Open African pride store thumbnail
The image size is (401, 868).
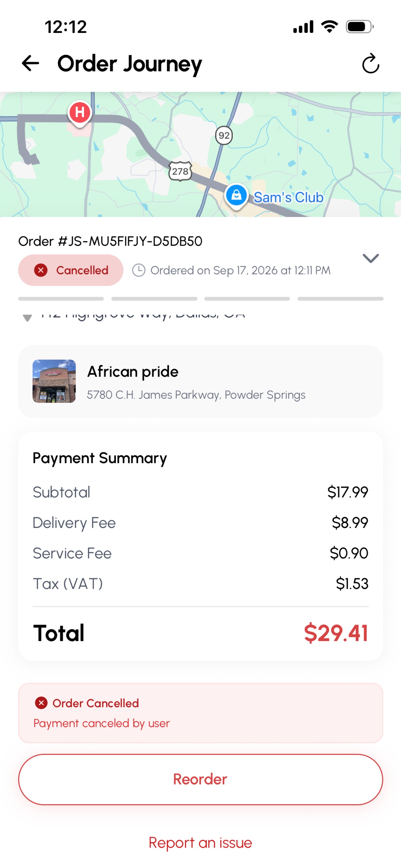(54, 381)
